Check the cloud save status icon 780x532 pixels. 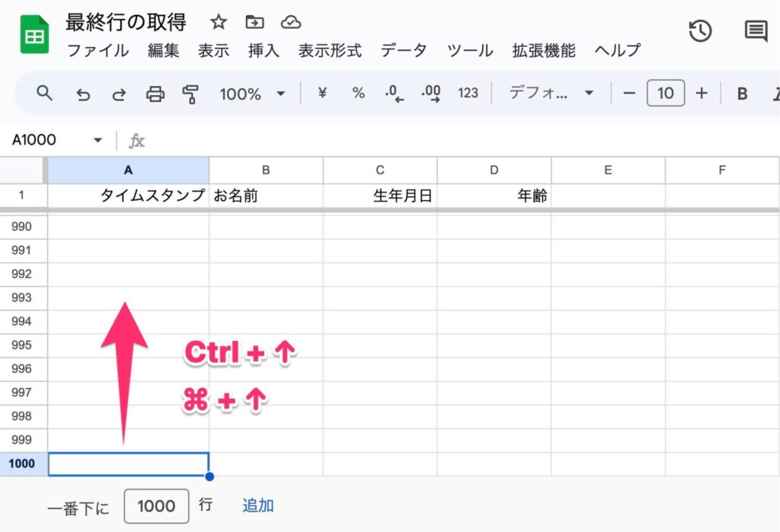point(290,22)
